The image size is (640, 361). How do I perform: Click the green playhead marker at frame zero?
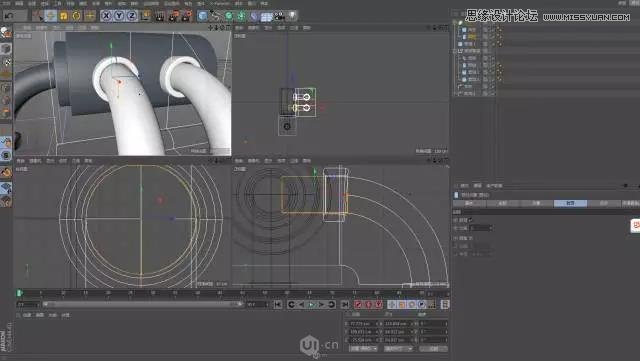[19, 293]
